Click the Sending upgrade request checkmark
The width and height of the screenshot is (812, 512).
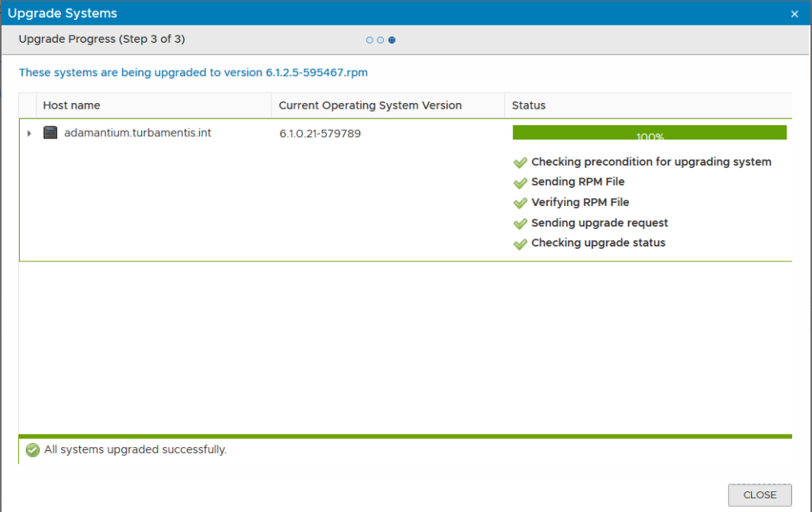[520, 223]
